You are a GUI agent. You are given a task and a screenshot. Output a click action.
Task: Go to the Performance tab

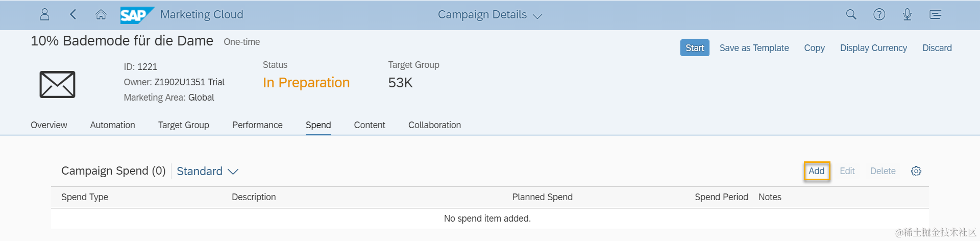pyautogui.click(x=257, y=125)
